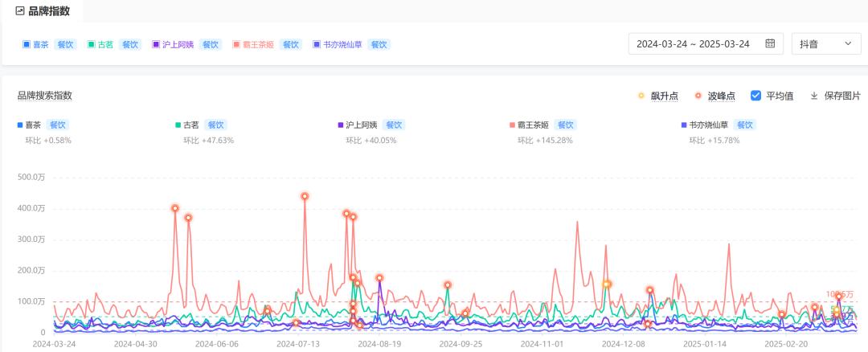
Task: Click the 品牌搜索指数 heading
Action: point(44,96)
